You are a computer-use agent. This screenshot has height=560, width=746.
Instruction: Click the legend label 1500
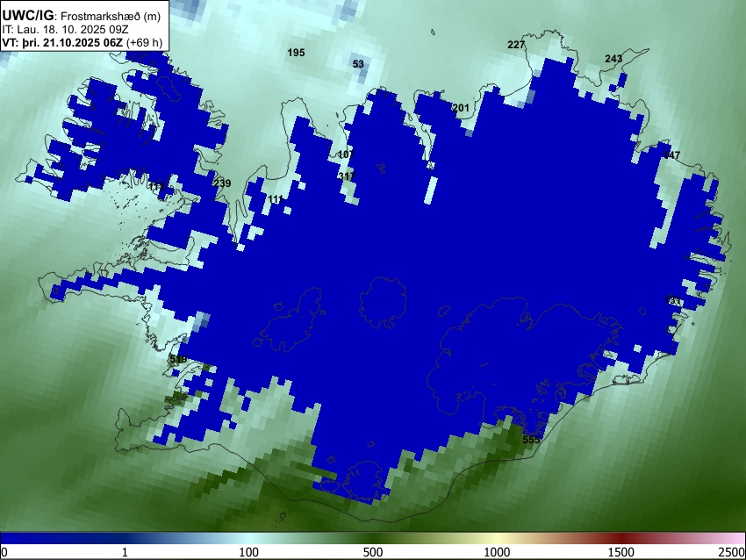pyautogui.click(x=621, y=552)
